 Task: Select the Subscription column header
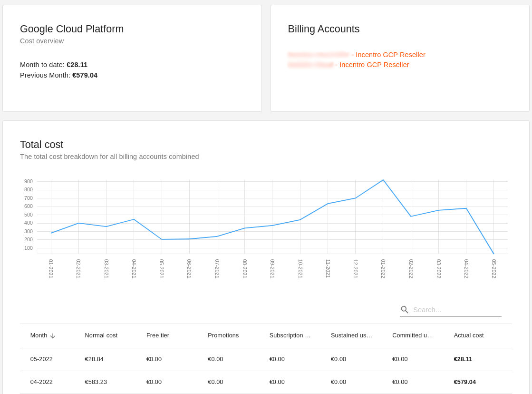pyautogui.click(x=290, y=335)
